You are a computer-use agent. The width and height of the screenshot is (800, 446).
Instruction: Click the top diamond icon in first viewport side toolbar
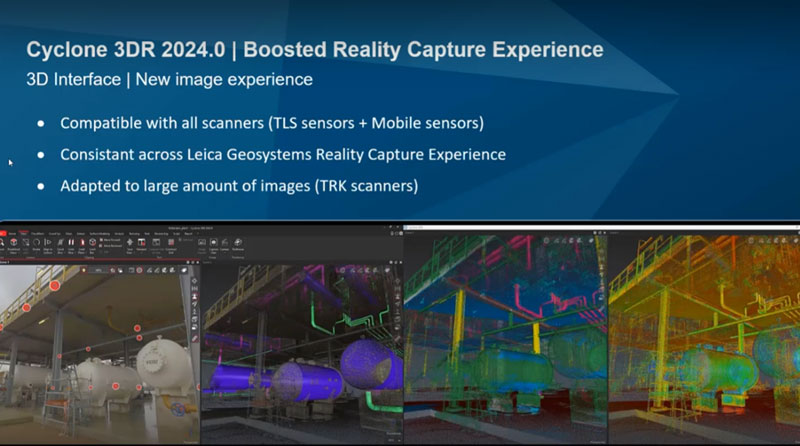(x=194, y=281)
